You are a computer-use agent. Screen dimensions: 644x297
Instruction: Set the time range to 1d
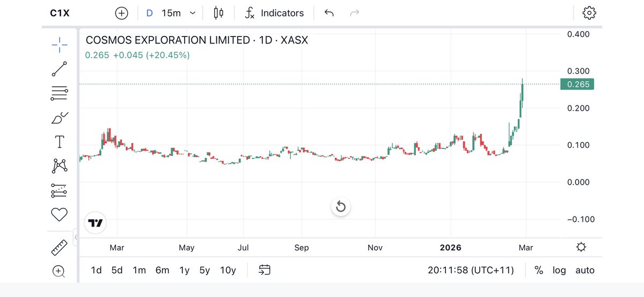(97, 270)
